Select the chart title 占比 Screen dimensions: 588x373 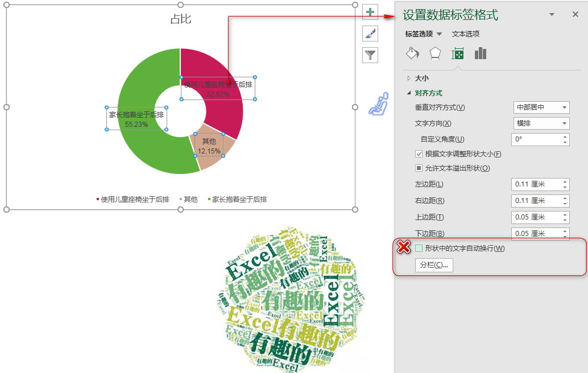[181, 19]
